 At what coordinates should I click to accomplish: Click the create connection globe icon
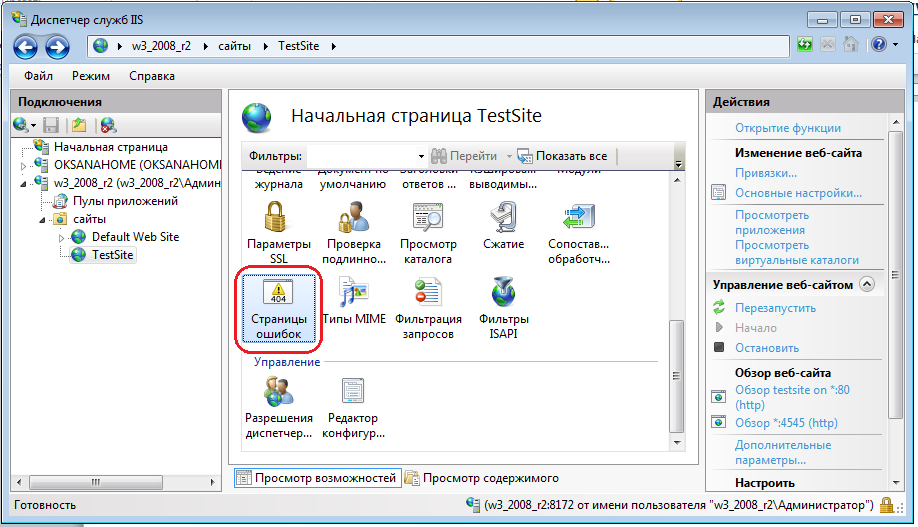pyautogui.click(x=20, y=125)
